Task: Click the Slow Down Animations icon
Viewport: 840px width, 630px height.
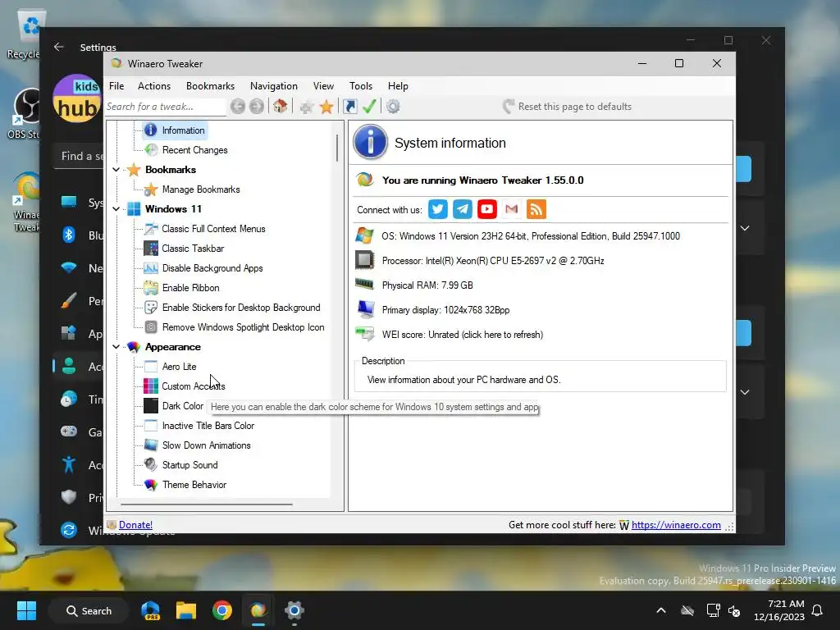Action: pos(151,445)
